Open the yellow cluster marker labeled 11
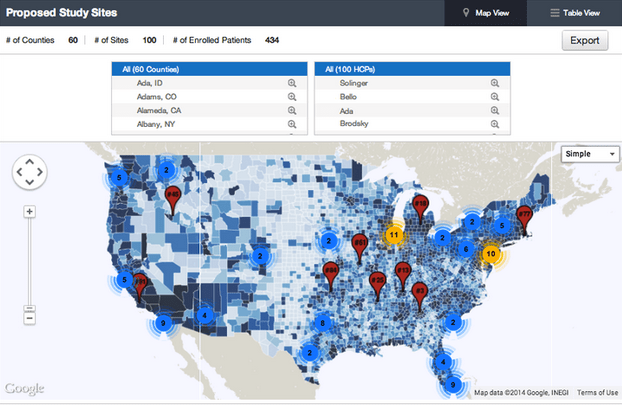 395,234
